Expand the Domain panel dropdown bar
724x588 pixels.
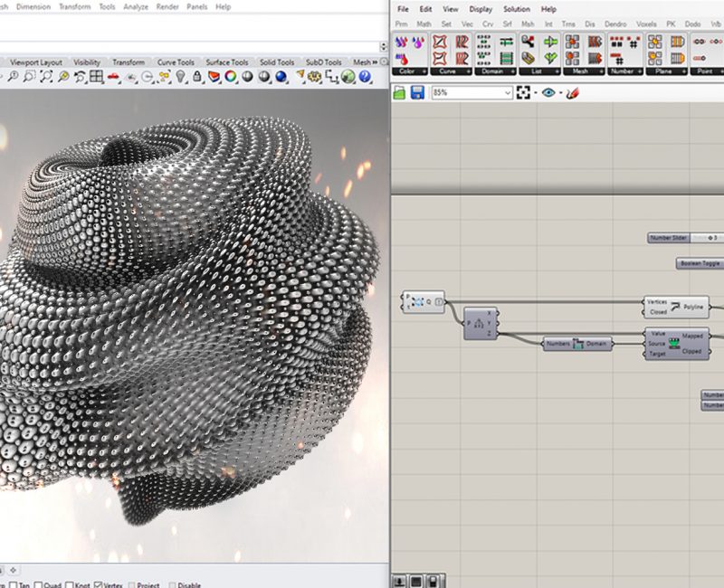tap(495, 71)
